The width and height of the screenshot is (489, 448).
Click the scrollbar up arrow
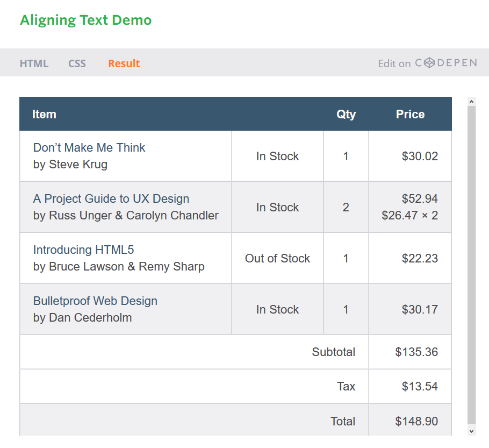472,102
